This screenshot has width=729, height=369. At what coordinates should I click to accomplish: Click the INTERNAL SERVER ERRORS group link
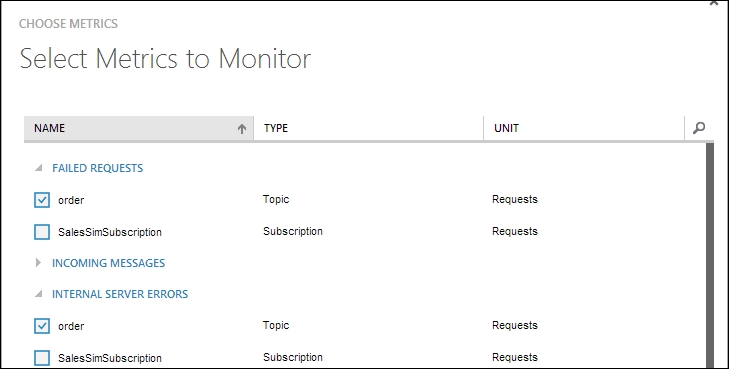[x=120, y=294]
